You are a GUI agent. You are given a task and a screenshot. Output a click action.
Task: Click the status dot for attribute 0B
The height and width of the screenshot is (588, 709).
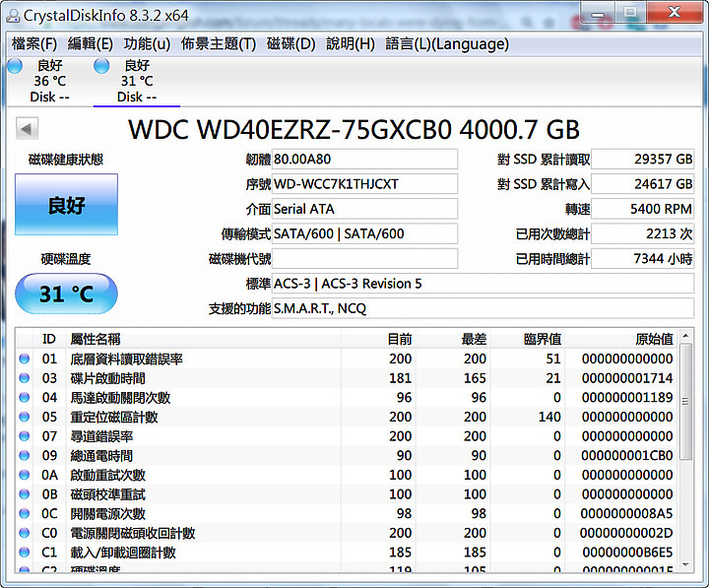pos(25,494)
